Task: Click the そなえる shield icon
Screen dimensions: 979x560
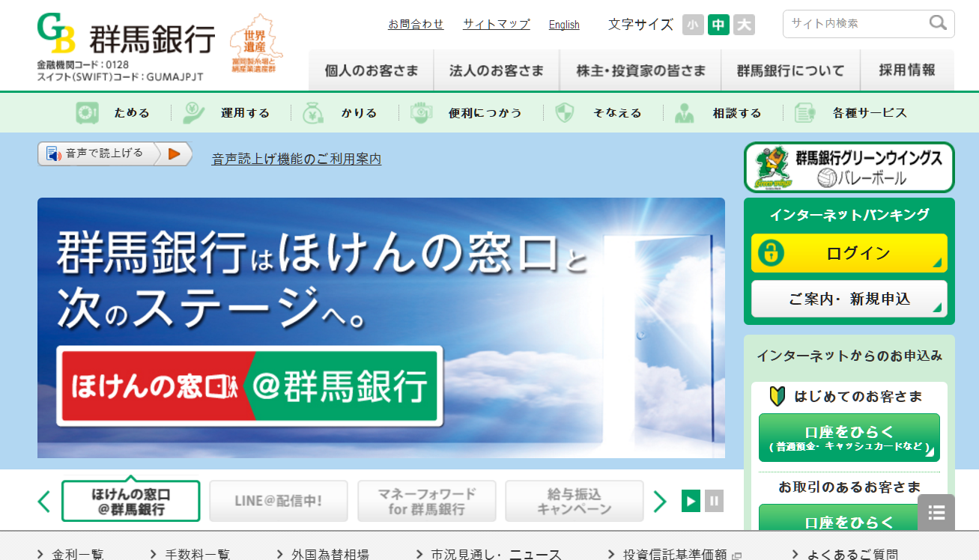Action: coord(564,113)
